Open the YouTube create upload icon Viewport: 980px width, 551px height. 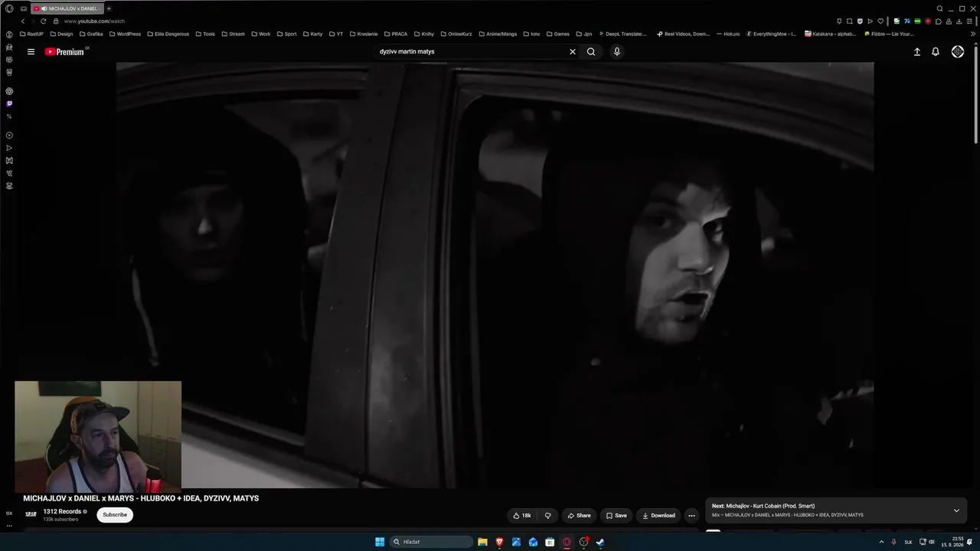click(x=917, y=52)
